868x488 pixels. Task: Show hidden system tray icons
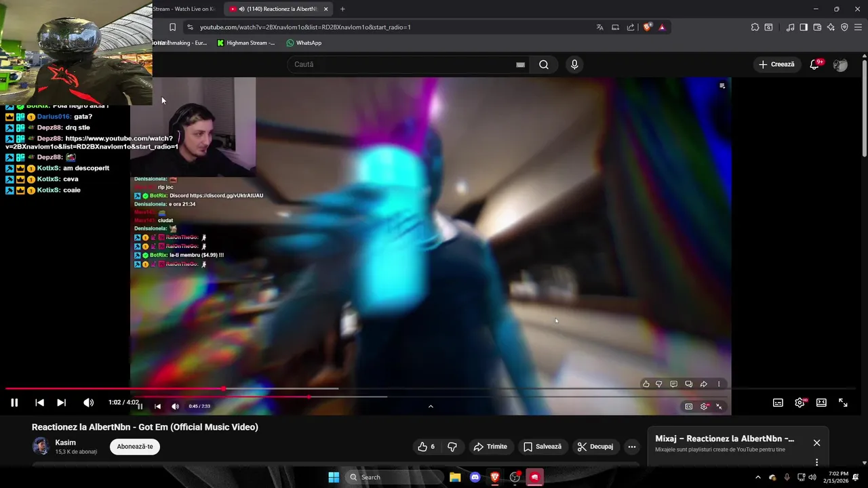pyautogui.click(x=757, y=477)
